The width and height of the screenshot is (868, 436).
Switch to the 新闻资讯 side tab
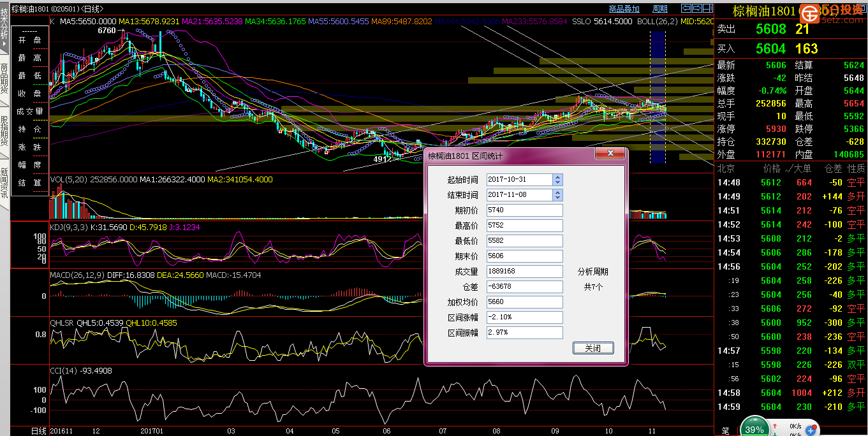pos(4,184)
